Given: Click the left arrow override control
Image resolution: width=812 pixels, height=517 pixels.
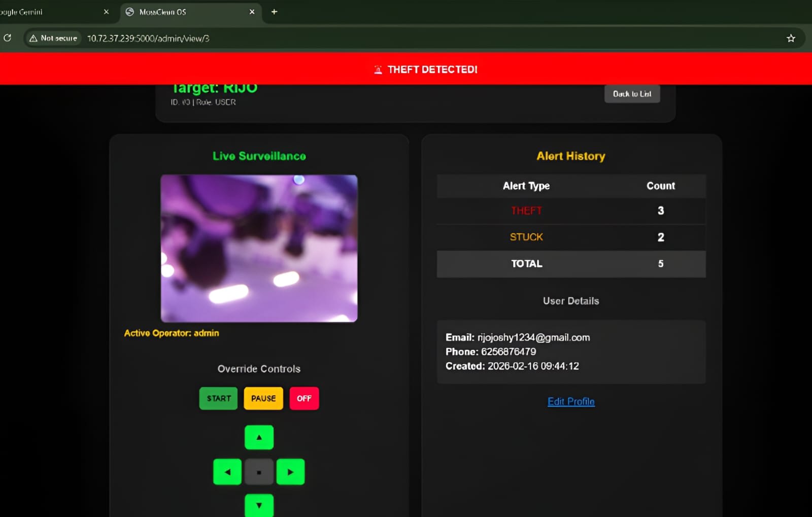Looking at the screenshot, I should (x=227, y=472).
